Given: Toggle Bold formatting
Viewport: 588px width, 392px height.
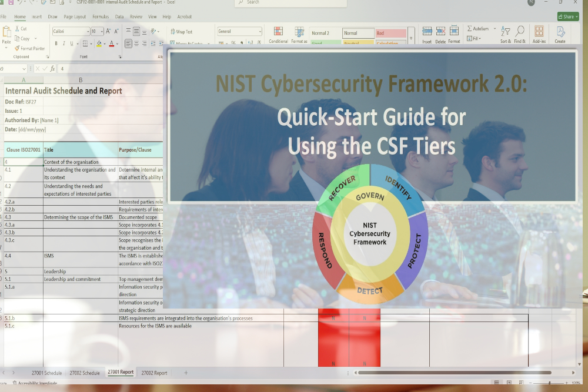Looking at the screenshot, I should [x=56, y=43].
